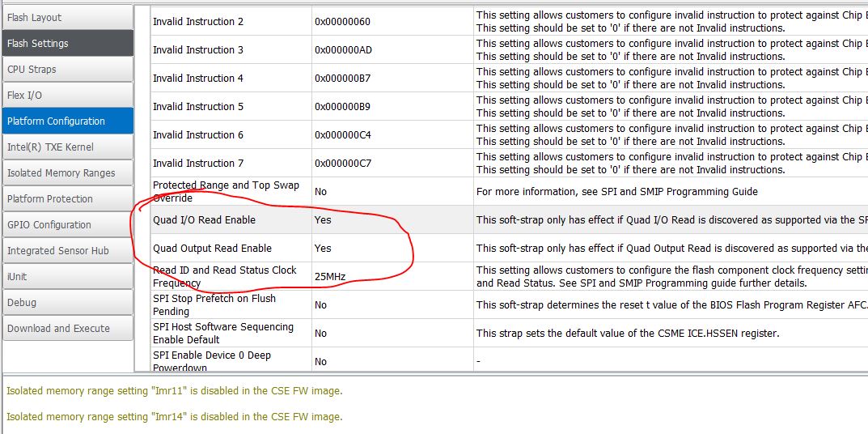Select the Flex I/O tab

point(67,96)
